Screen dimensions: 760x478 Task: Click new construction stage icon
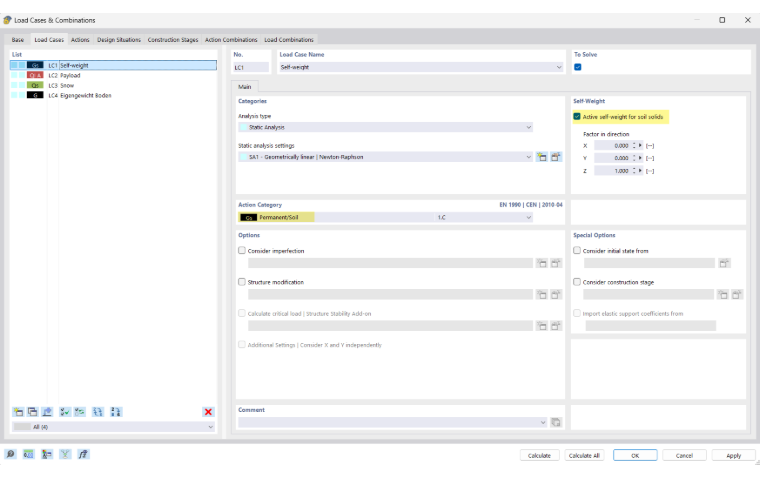tap(723, 295)
